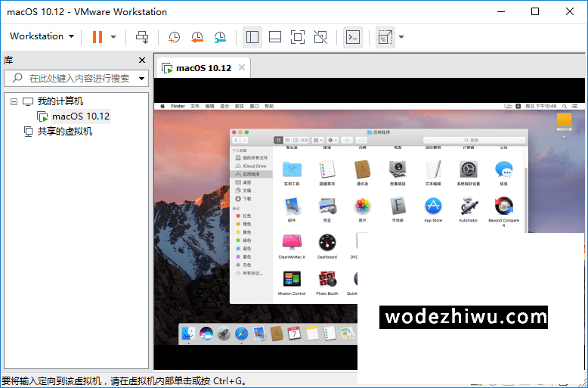
Task: Close the macOS 10.12 tab
Action: 242,67
